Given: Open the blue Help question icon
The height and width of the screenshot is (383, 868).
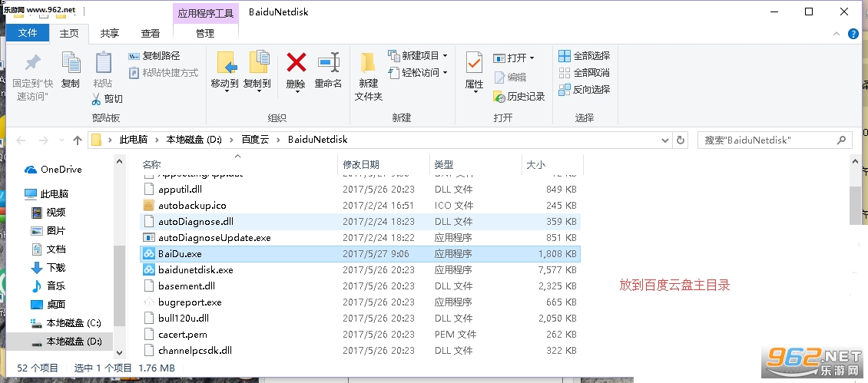Looking at the screenshot, I should click(853, 34).
